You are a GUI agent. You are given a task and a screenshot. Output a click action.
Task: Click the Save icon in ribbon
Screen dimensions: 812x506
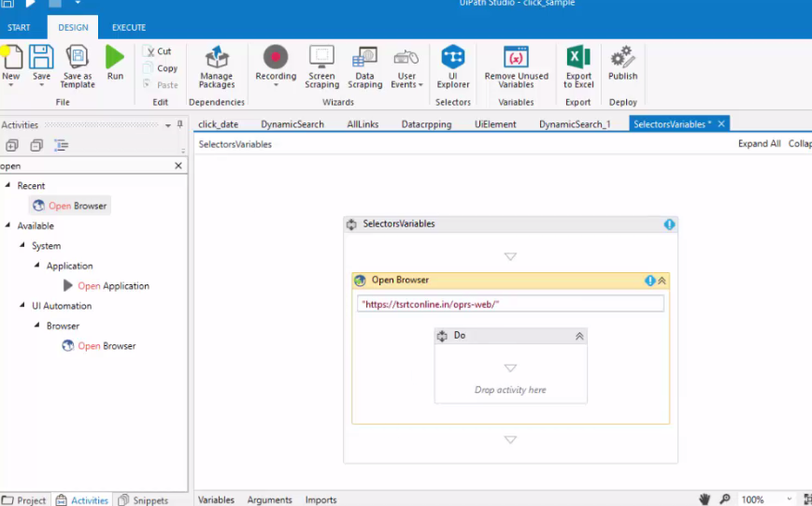point(41,57)
